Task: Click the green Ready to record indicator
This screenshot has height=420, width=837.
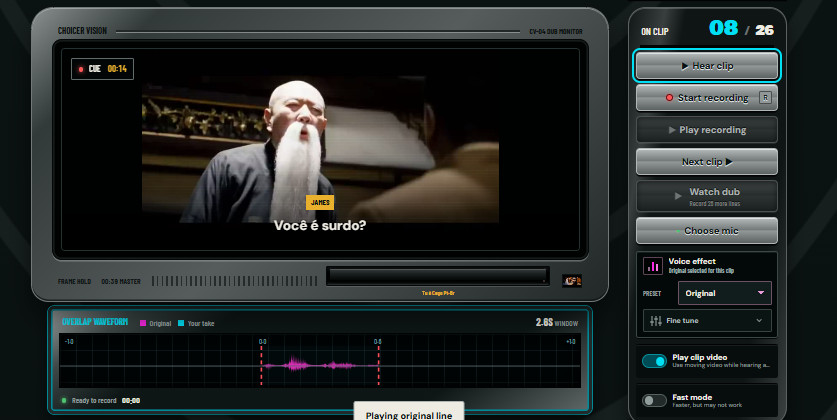Action: tap(64, 400)
